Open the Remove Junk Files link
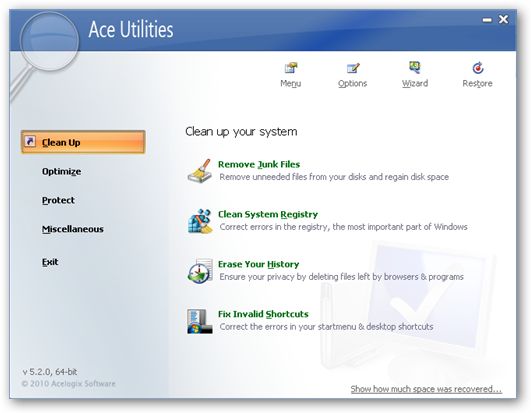This screenshot has height=413, width=531. coord(259,165)
